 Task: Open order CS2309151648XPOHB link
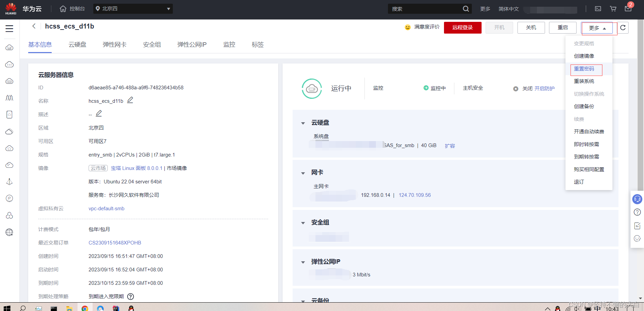[115, 243]
